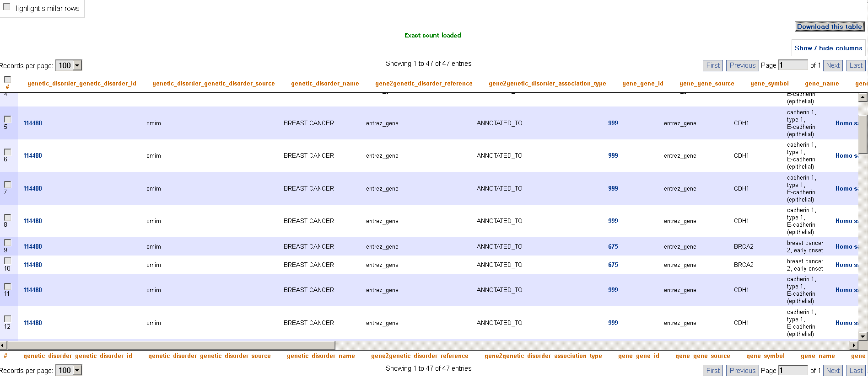Click the top Next page button
The width and height of the screenshot is (868, 378).
833,65
